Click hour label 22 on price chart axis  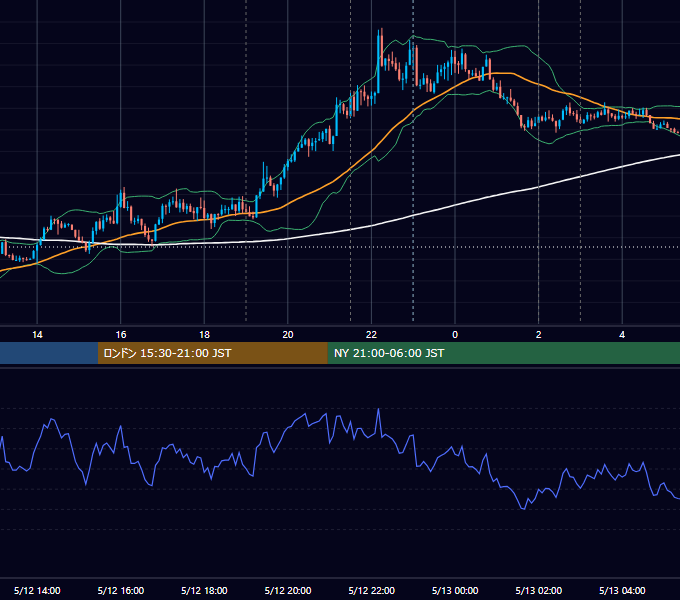click(x=372, y=334)
